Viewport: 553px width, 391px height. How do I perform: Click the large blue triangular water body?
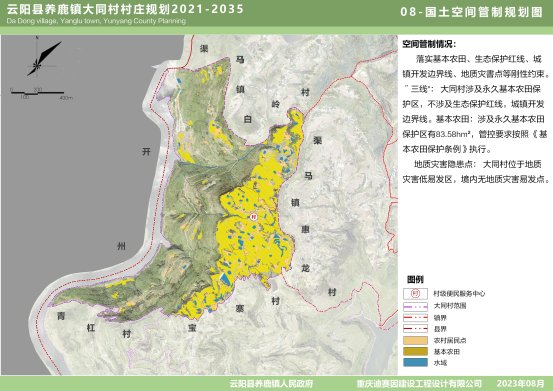[225, 278]
